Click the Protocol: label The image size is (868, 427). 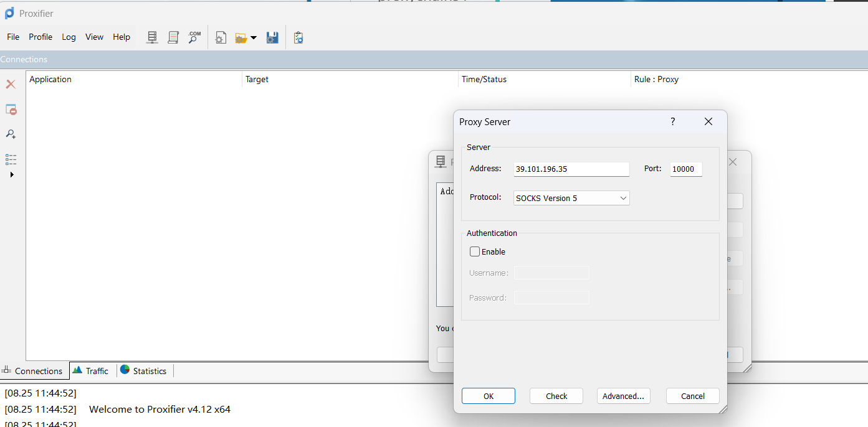click(x=485, y=197)
